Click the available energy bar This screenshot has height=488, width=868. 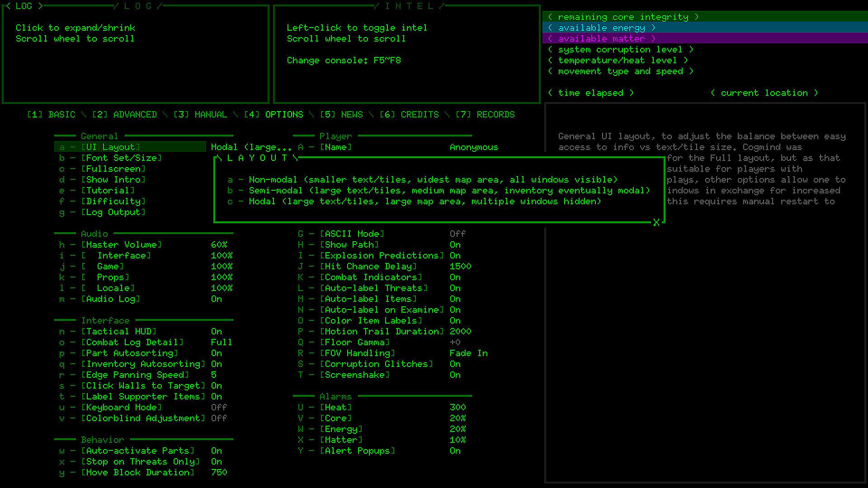601,28
